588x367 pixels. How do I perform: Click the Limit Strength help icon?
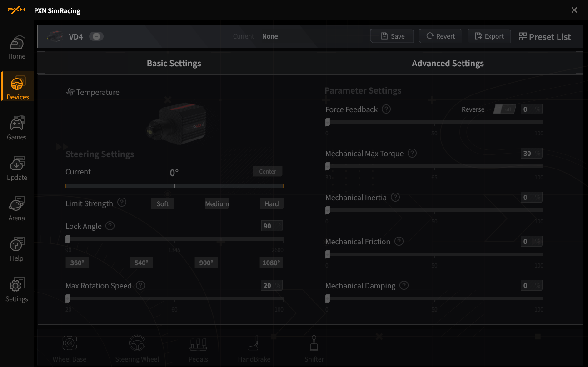click(122, 202)
